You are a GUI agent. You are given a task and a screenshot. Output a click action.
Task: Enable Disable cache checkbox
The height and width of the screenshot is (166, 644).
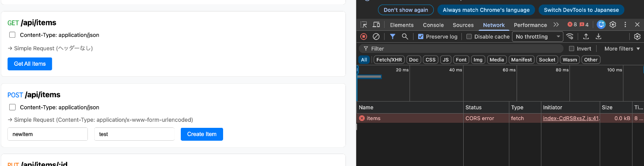point(469,36)
